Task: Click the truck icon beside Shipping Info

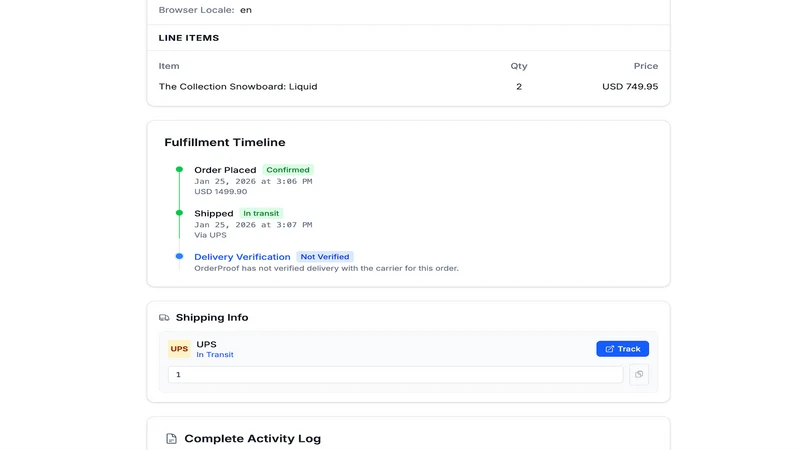Action: [164, 317]
